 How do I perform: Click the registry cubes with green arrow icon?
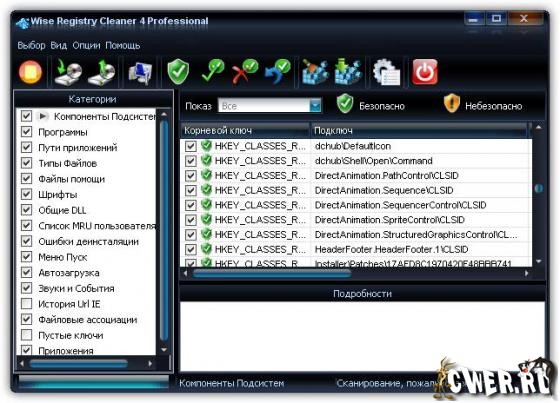pyautogui.click(x=348, y=72)
